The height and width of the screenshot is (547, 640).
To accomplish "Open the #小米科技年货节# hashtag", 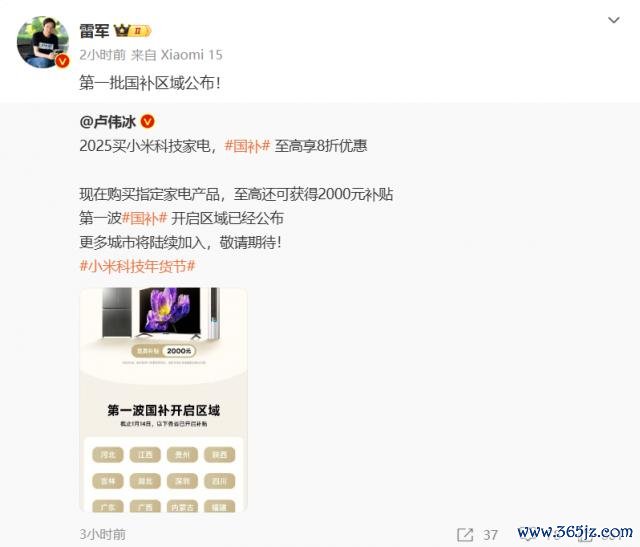I will point(137,266).
